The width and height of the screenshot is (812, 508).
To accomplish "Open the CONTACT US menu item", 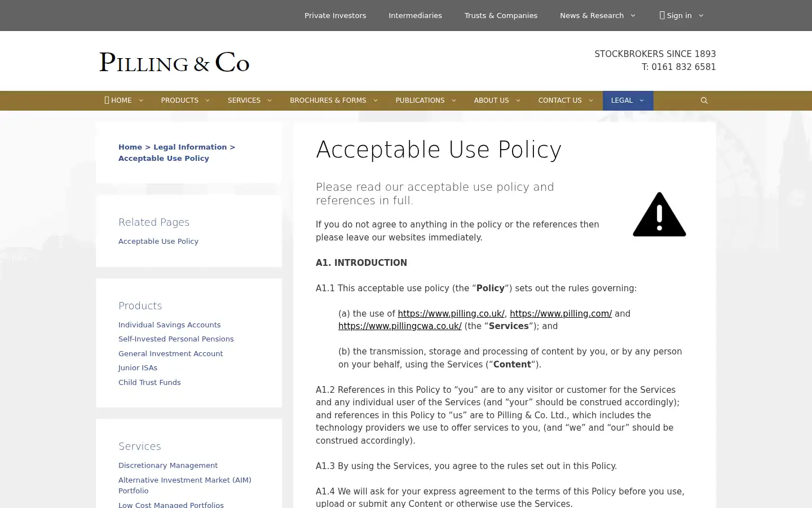I will 560,100.
